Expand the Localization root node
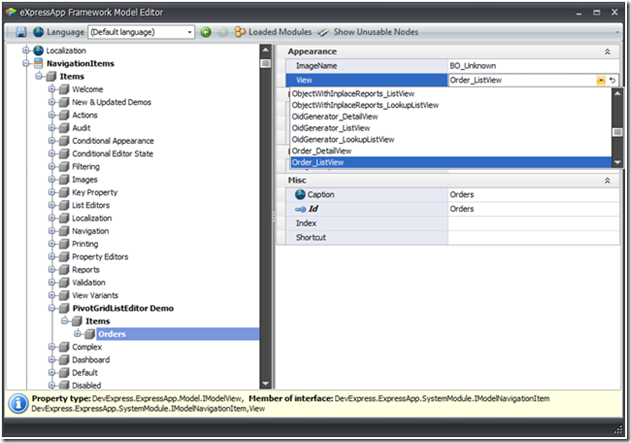The image size is (631, 443). click(26, 50)
